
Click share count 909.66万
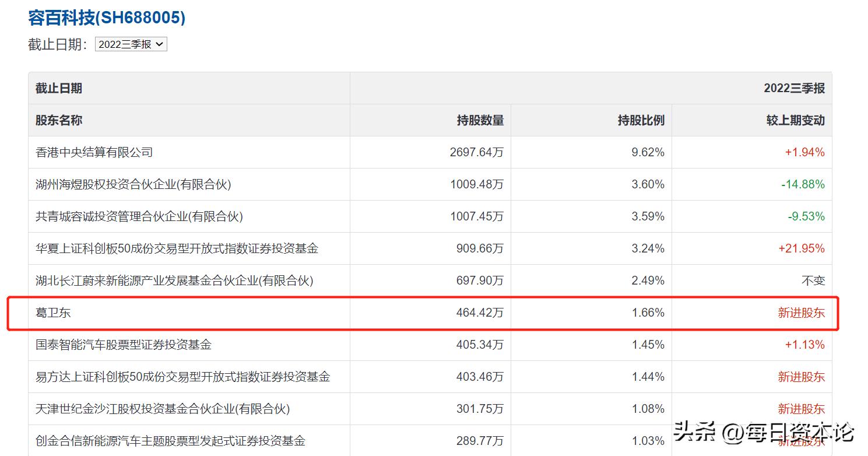pyautogui.click(x=480, y=249)
